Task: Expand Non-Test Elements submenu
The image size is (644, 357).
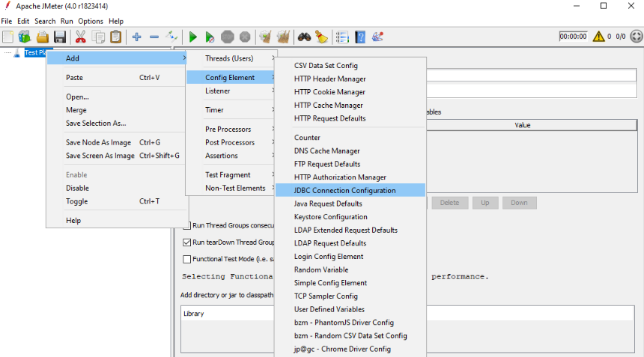Action: pyautogui.click(x=231, y=188)
